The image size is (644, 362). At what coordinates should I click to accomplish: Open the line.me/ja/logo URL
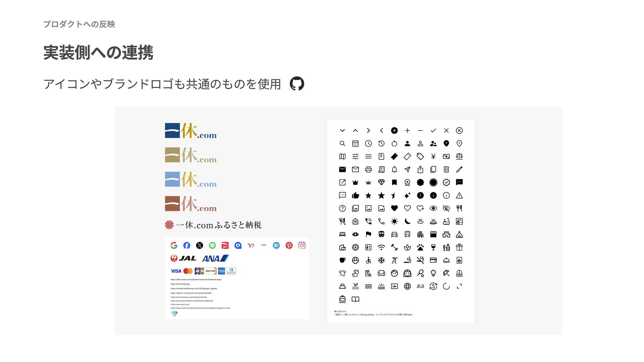tap(180, 284)
